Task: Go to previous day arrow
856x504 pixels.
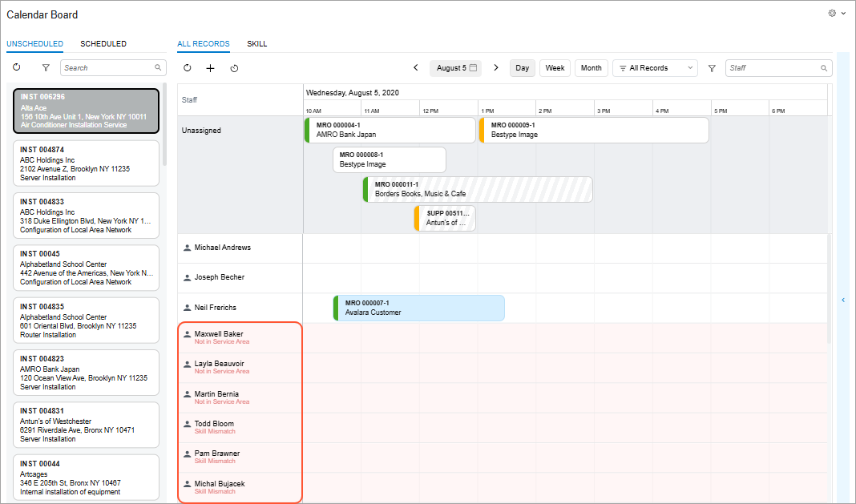Action: pyautogui.click(x=415, y=68)
